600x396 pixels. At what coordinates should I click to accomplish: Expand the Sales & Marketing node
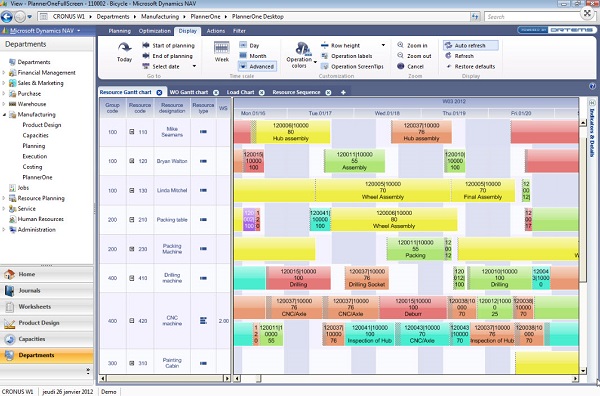[x=4, y=83]
